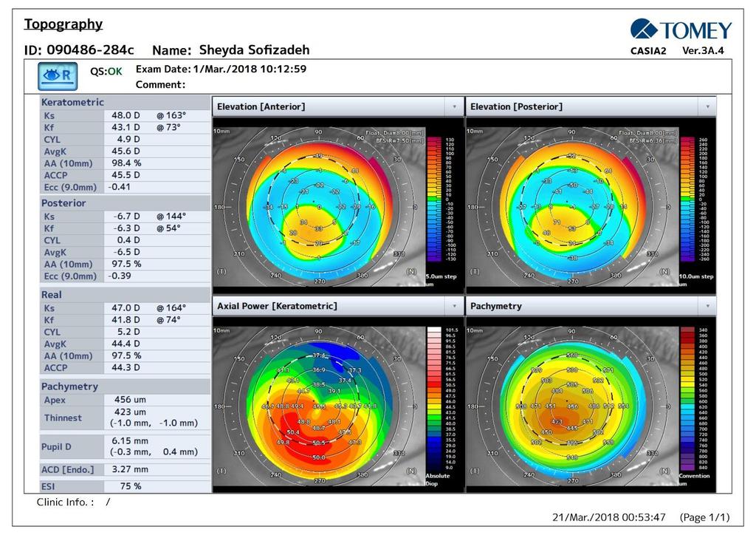Click the Real Ks axis '@ 164°'
The image size is (756, 535).
click(x=171, y=308)
